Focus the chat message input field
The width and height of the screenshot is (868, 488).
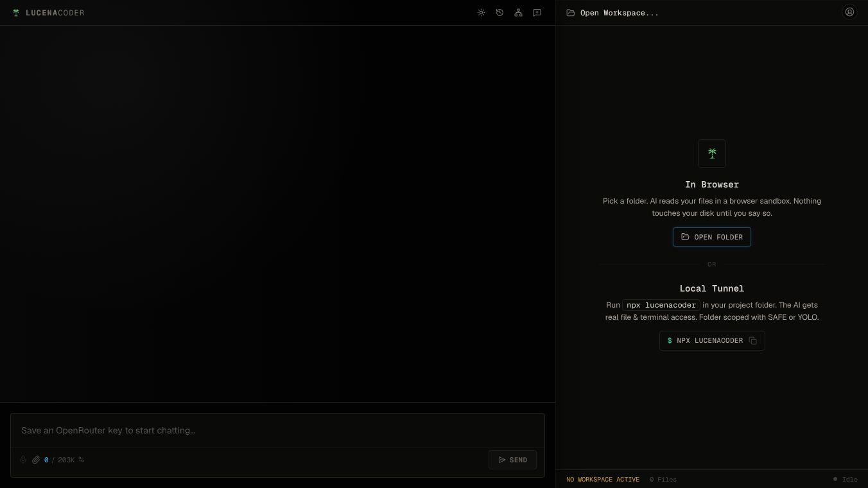[x=277, y=430]
